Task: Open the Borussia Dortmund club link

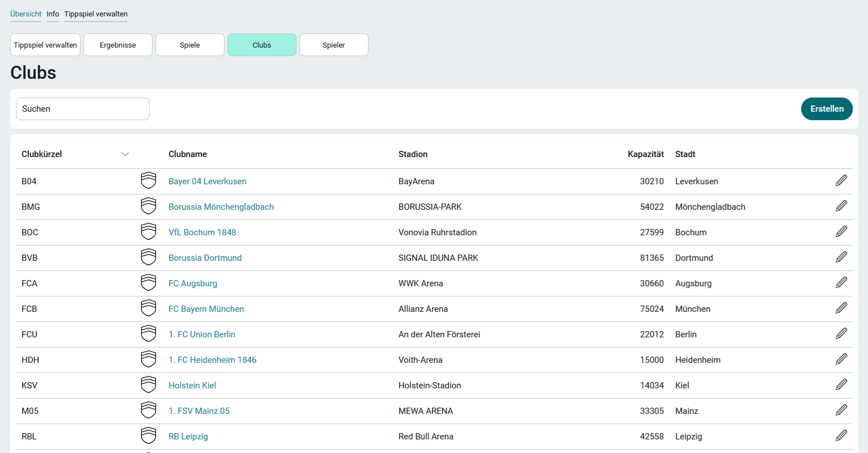Action: (205, 258)
